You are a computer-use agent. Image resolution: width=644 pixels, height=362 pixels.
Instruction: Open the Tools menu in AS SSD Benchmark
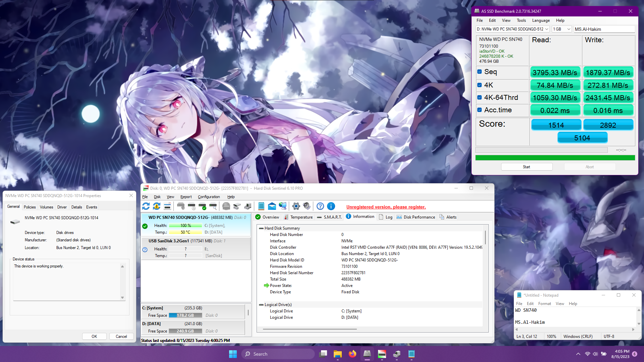[521, 20]
